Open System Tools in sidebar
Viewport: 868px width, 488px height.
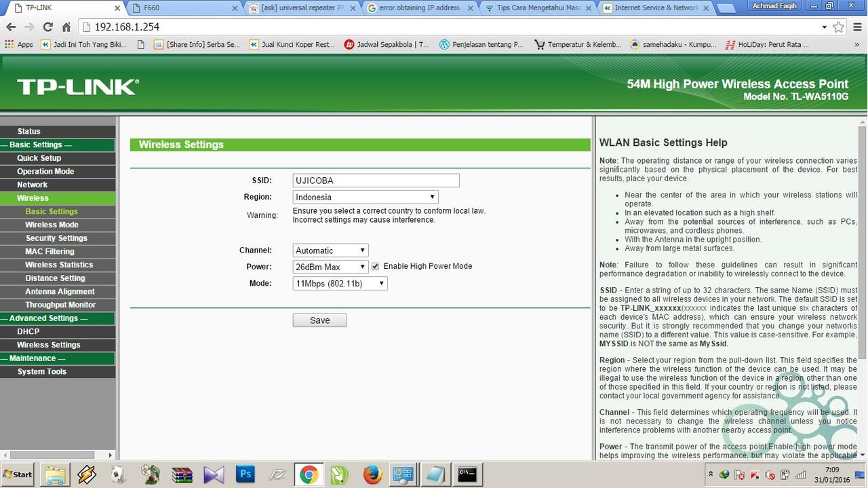58,372
